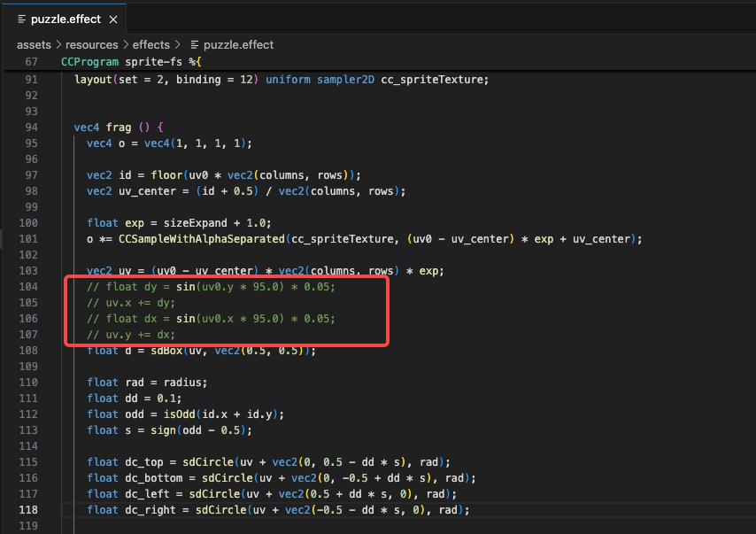Viewport: 756px width, 534px height.
Task: Click the 'float dd = 0.1;' line
Action: pos(134,399)
